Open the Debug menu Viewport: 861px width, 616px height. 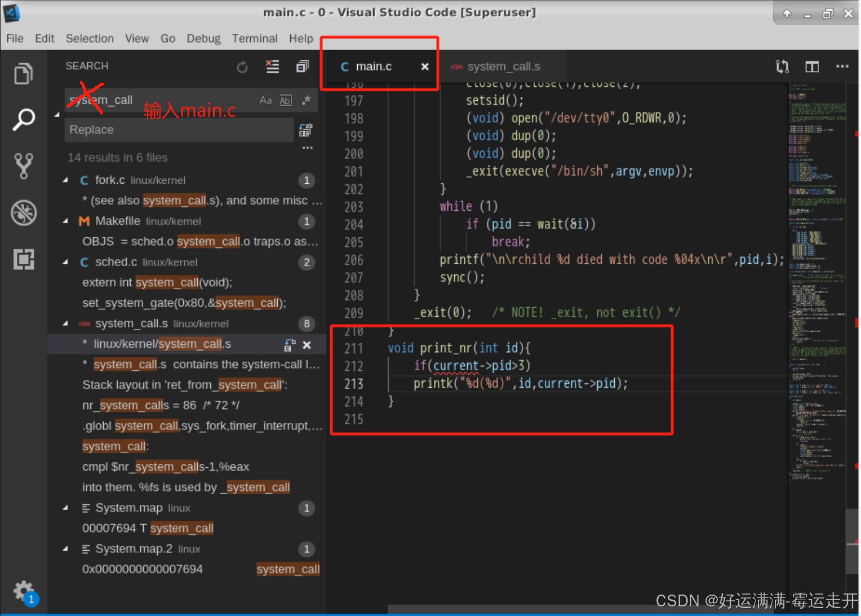(x=203, y=38)
